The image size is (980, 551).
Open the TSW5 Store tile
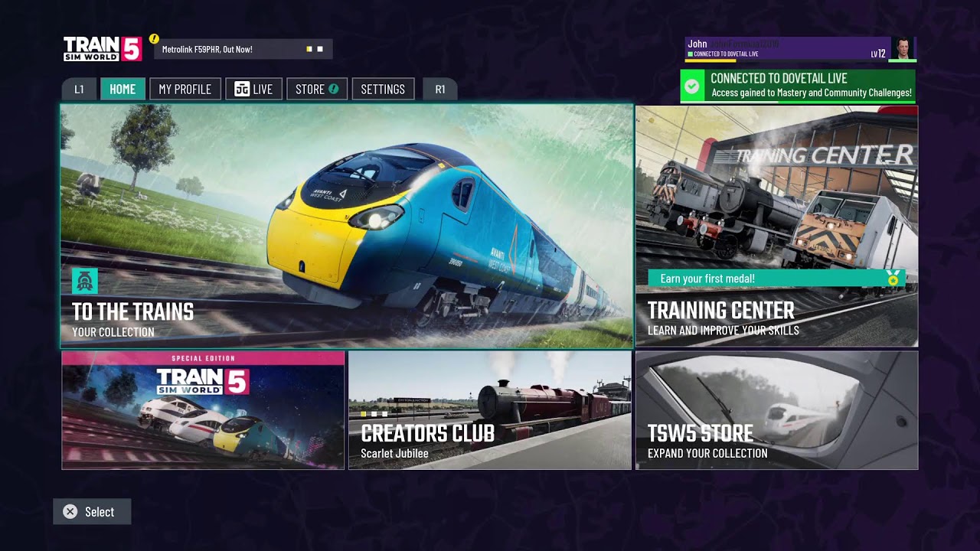[776, 410]
